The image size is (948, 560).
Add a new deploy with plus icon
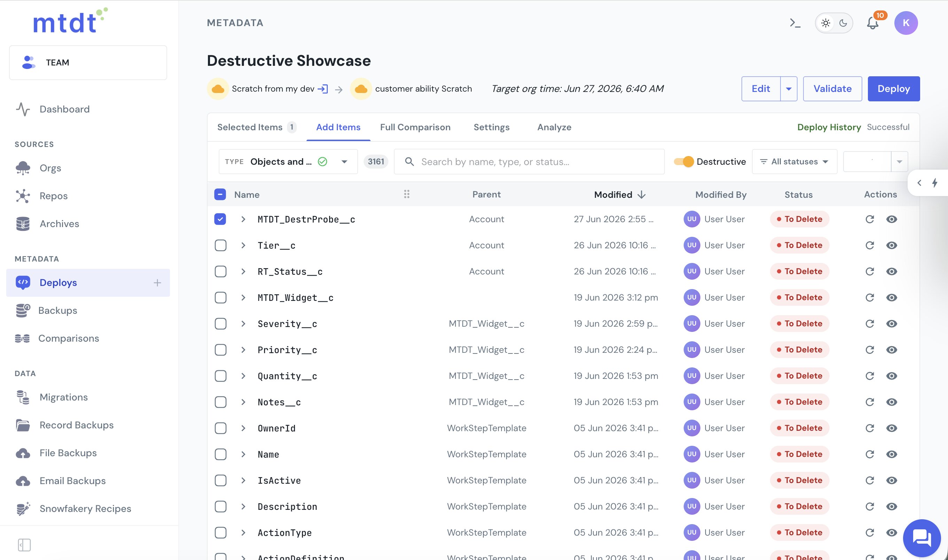(157, 283)
